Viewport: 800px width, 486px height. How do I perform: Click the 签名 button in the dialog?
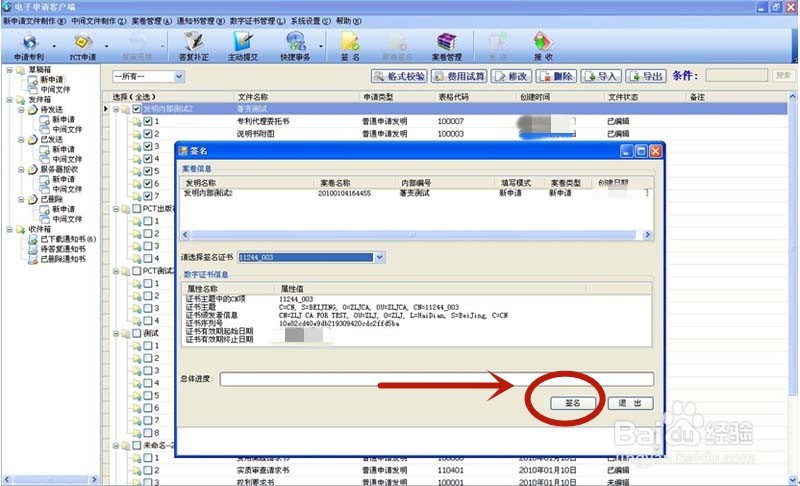(573, 403)
